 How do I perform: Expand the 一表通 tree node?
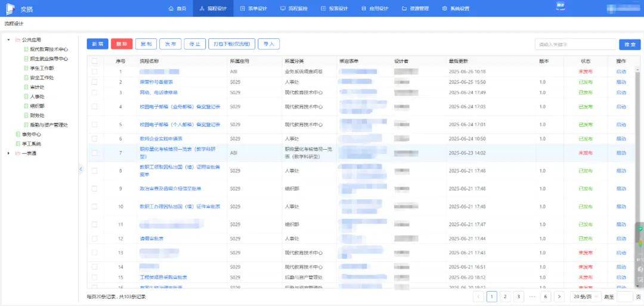pyautogui.click(x=8, y=153)
